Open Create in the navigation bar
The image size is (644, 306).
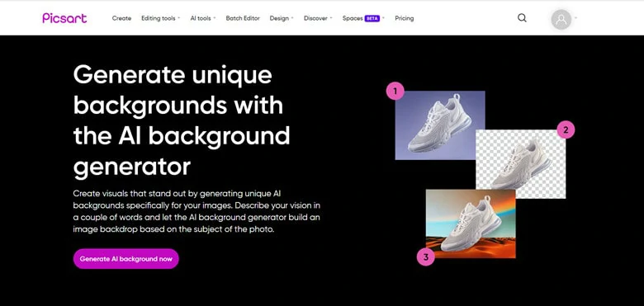tap(121, 18)
